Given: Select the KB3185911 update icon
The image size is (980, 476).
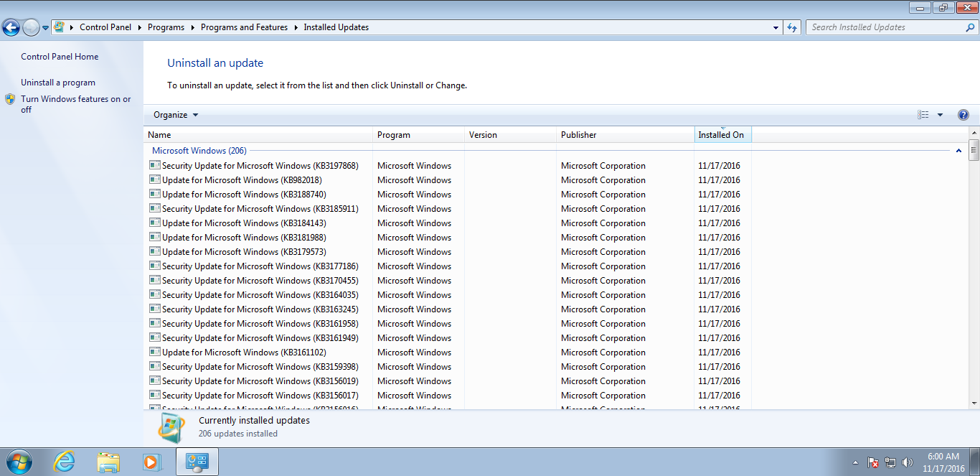Looking at the screenshot, I should pyautogui.click(x=155, y=208).
